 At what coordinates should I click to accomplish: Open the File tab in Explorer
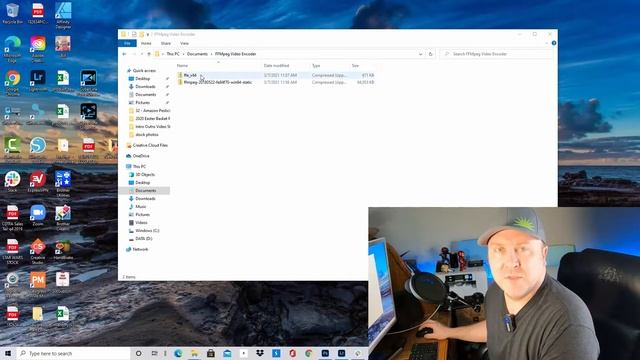tap(127, 43)
